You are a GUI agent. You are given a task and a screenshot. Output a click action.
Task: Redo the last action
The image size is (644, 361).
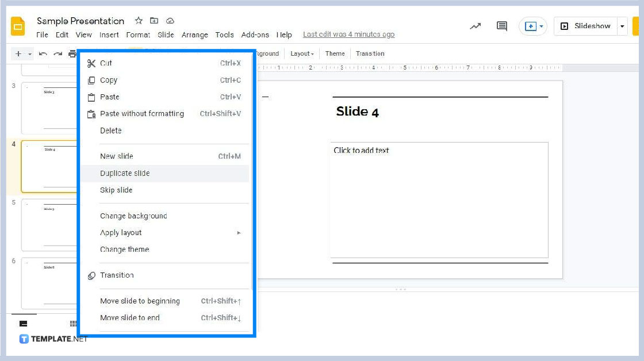click(x=57, y=53)
